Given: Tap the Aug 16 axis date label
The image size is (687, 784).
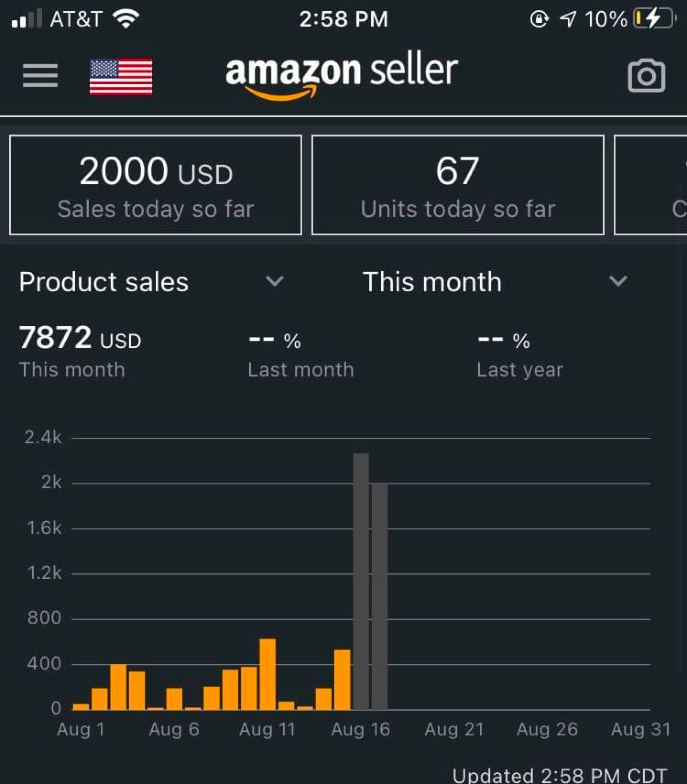Looking at the screenshot, I should 360,729.
